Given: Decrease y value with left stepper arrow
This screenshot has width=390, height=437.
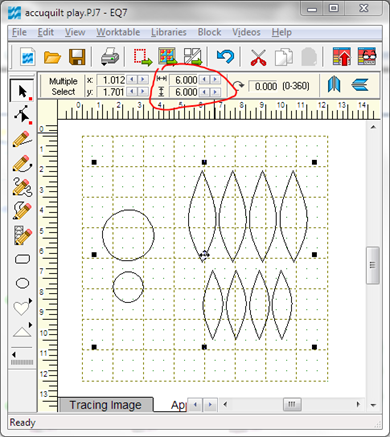Looking at the screenshot, I should click(x=132, y=91).
